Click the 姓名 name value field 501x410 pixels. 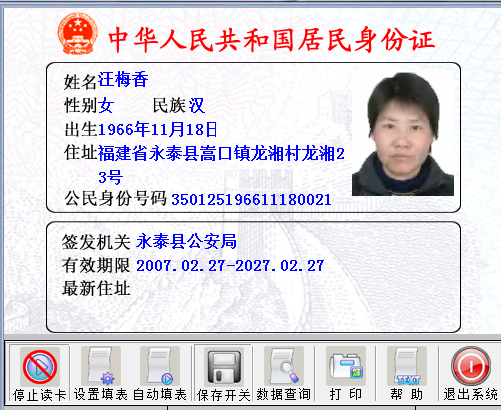[123, 80]
